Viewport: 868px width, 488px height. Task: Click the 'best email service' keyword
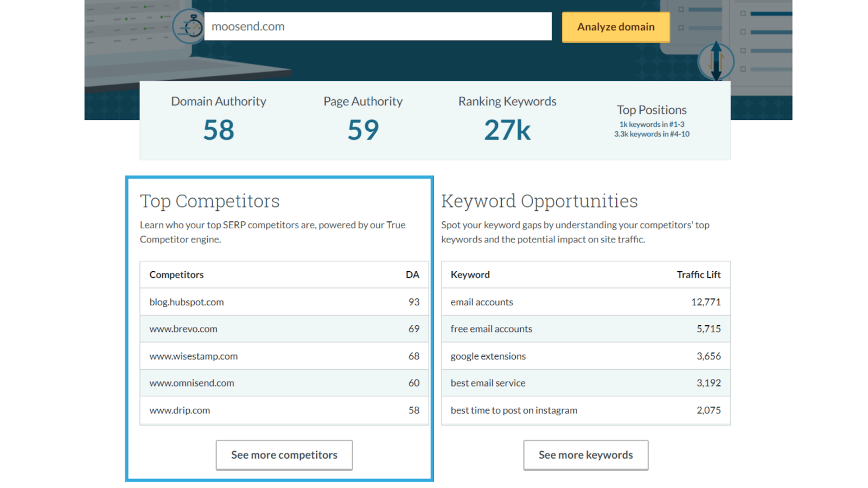[x=488, y=383]
